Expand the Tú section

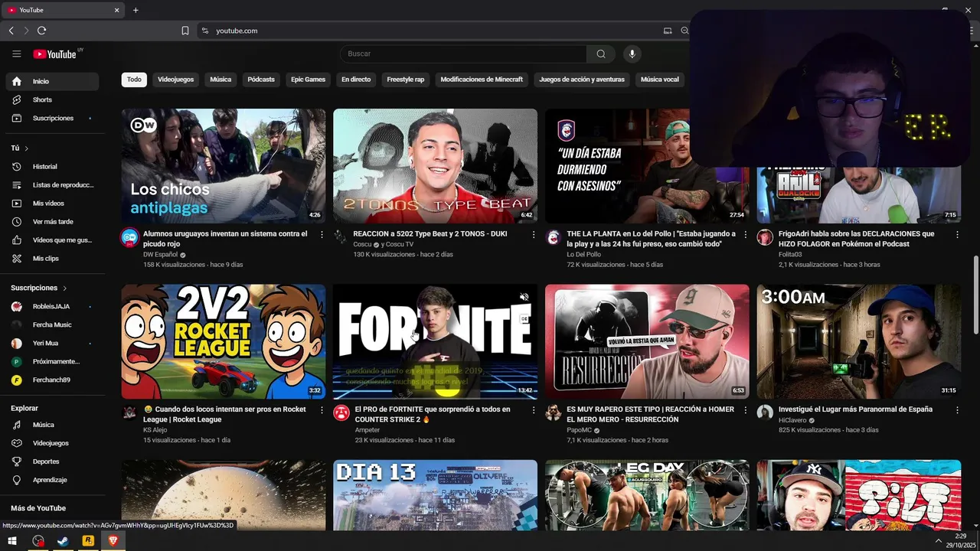pos(20,148)
